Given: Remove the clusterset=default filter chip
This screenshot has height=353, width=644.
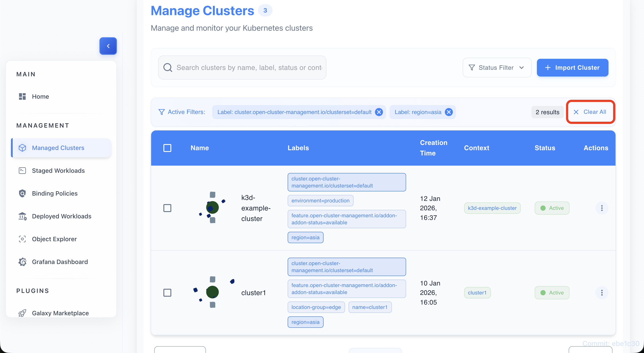Looking at the screenshot, I should [379, 112].
